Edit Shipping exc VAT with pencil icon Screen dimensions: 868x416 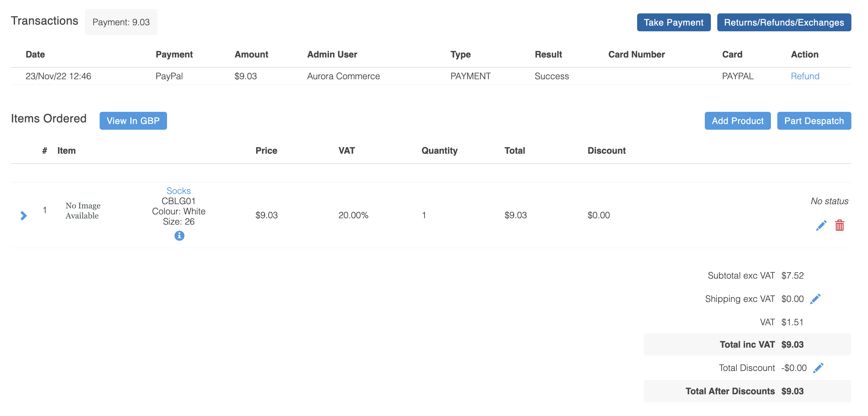tap(815, 299)
